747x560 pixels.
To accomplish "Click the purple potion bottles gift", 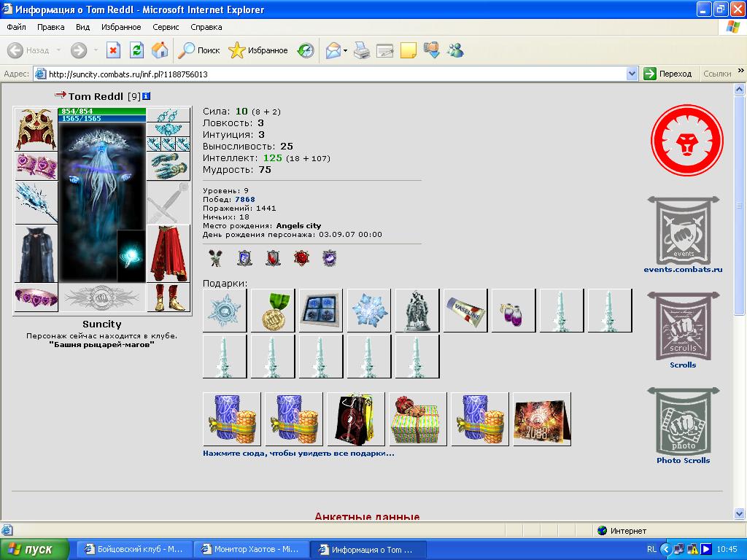I will (514, 310).
